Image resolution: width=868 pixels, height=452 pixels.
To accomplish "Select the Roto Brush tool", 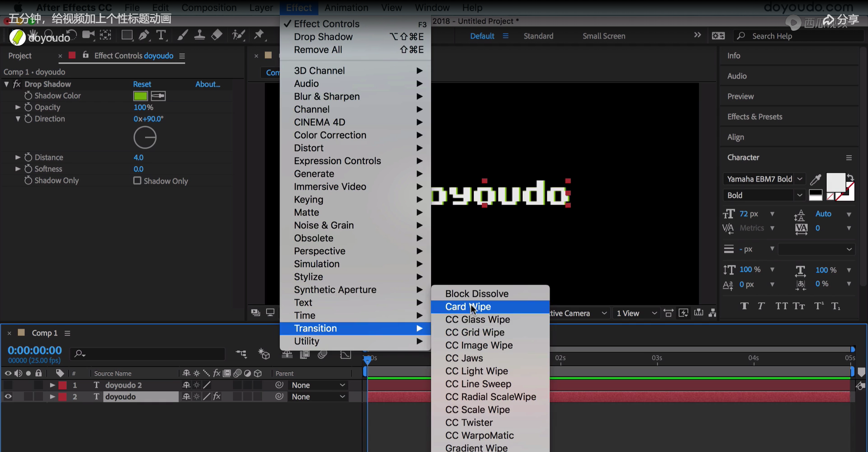I will (x=238, y=35).
